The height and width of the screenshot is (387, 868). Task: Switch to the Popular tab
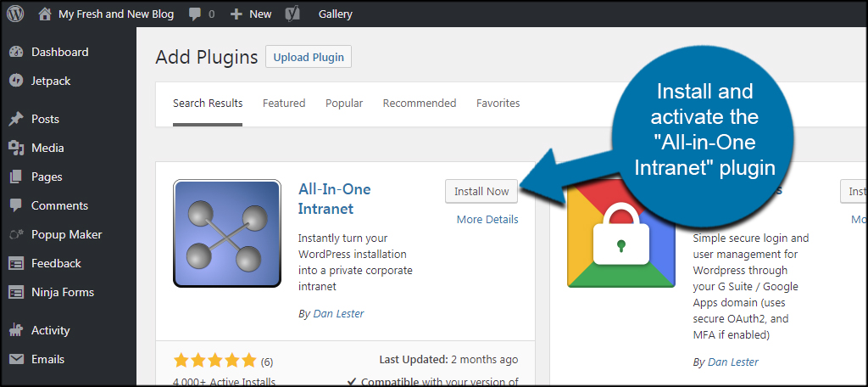(x=344, y=103)
